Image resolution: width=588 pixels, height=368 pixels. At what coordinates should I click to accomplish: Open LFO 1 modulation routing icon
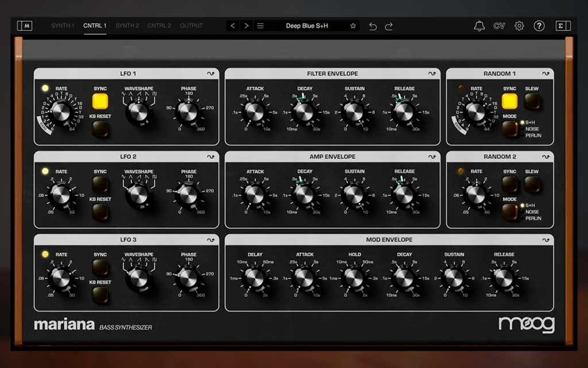click(211, 74)
